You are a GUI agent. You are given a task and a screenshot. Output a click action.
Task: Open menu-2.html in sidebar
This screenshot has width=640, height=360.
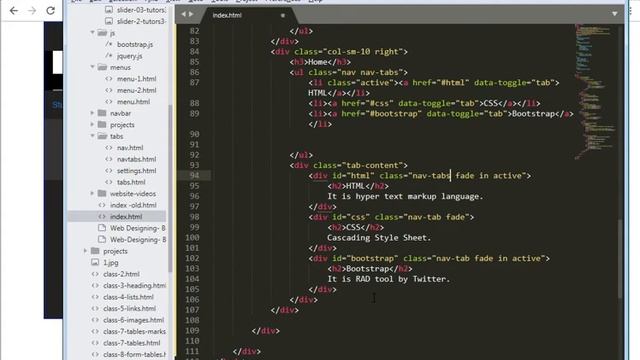point(136,90)
